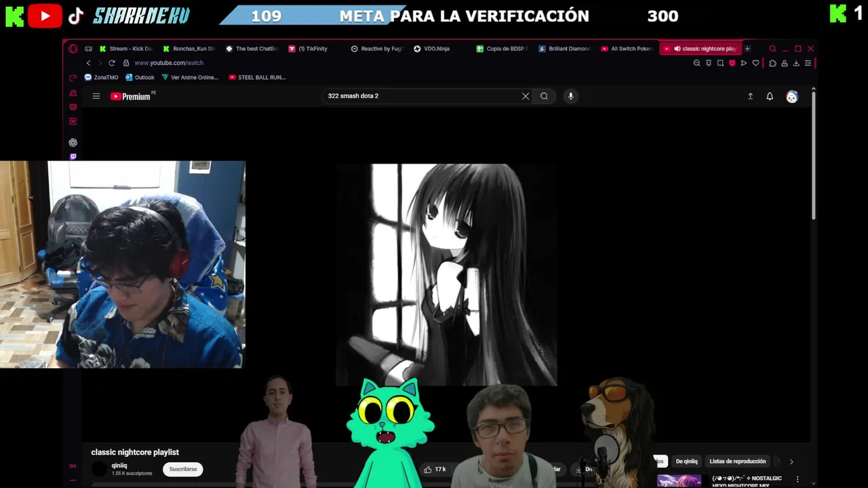868x488 pixels.
Task: Open Twitch from the sidebar
Action: click(x=73, y=157)
